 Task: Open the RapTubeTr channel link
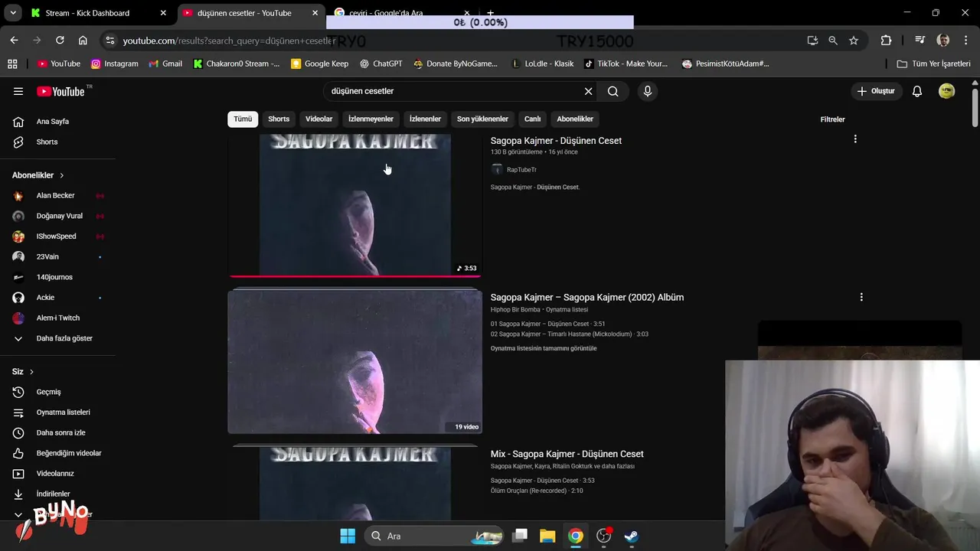point(521,170)
